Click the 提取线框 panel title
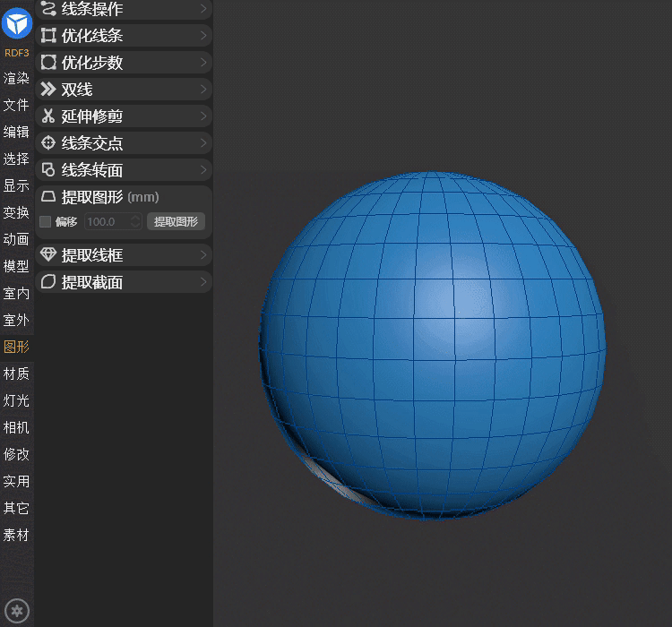 coord(92,255)
